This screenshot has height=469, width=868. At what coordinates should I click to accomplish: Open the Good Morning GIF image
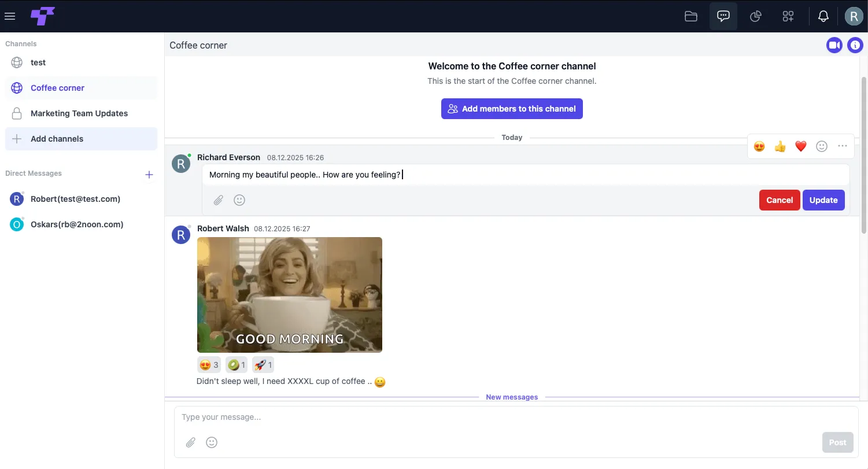(290, 295)
